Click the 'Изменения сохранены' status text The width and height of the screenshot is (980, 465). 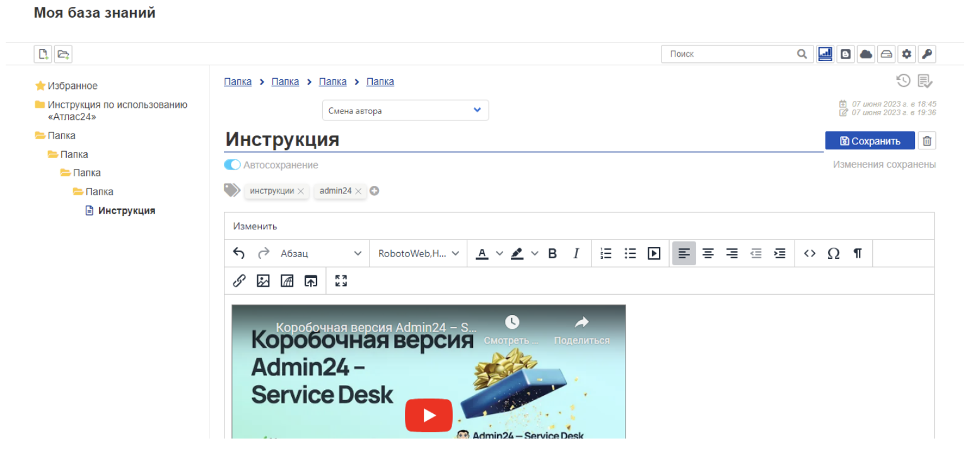pyautogui.click(x=884, y=164)
